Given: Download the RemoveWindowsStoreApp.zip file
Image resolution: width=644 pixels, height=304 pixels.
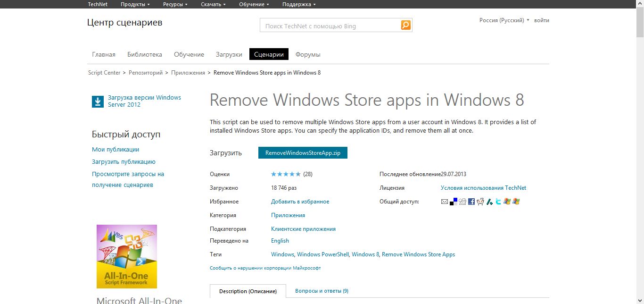Looking at the screenshot, I should click(303, 153).
